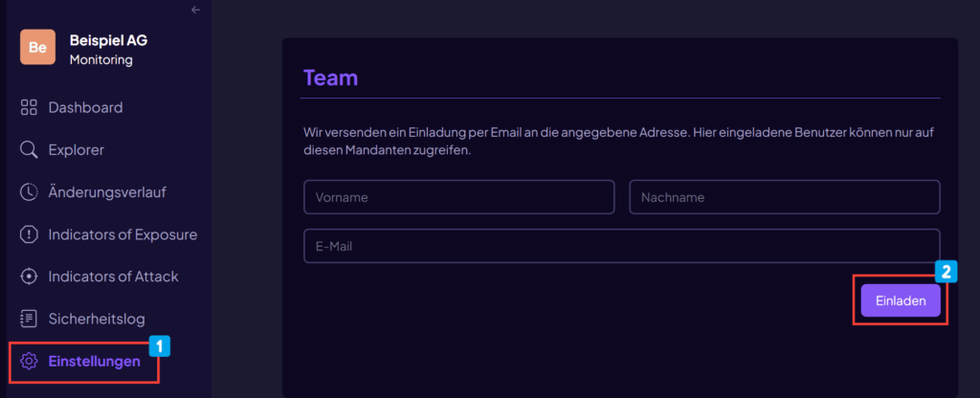Click the Beispiel AG avatar badge
Image resolution: width=980 pixels, height=398 pixels.
point(37,47)
